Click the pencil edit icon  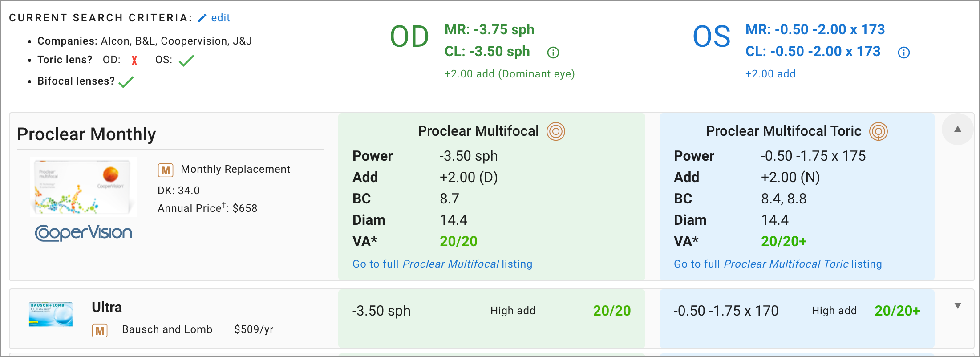(x=202, y=18)
